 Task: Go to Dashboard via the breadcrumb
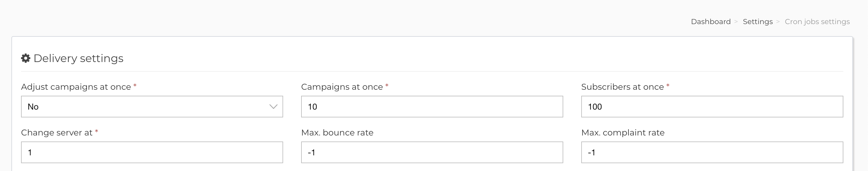pos(711,22)
